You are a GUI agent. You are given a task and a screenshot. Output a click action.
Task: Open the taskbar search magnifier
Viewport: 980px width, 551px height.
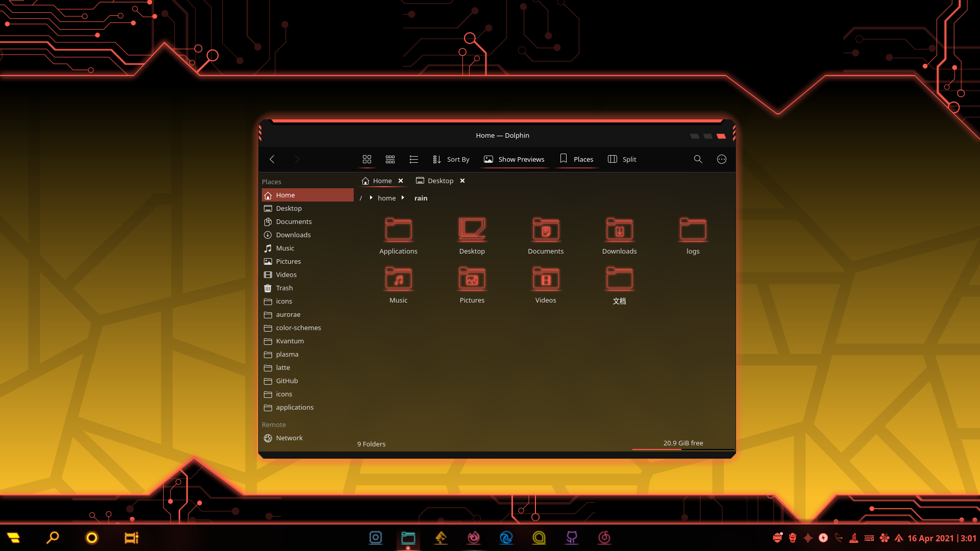[53, 538]
